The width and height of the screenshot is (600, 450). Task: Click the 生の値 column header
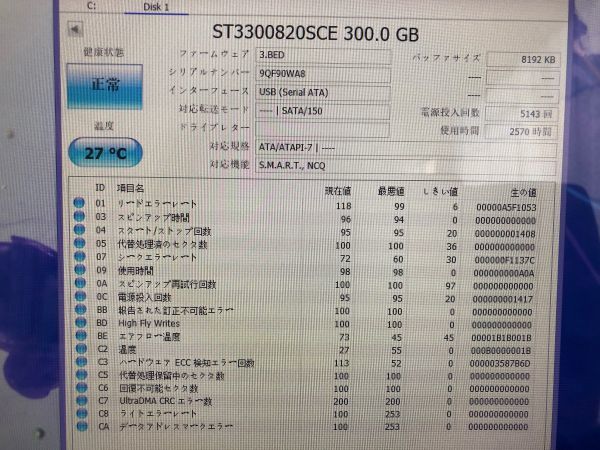[523, 192]
